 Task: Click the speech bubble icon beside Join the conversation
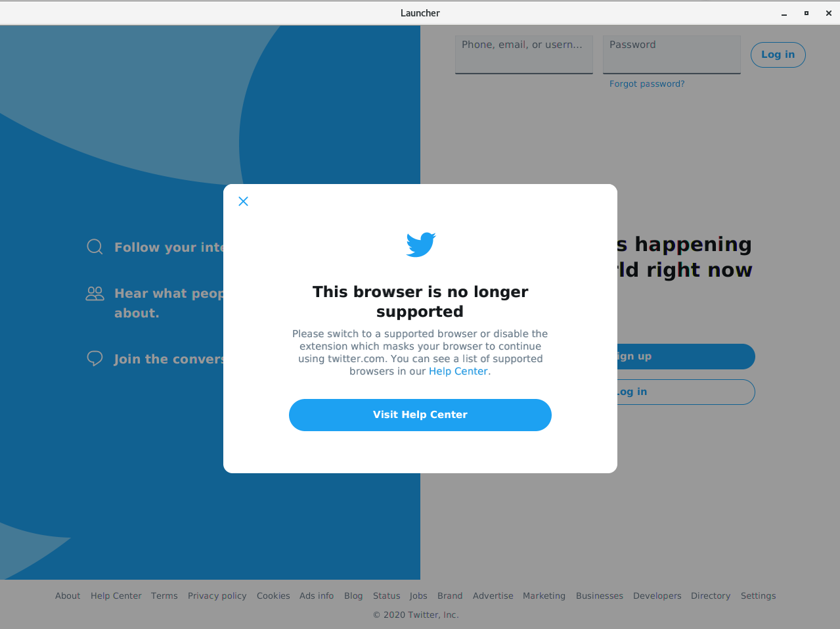point(95,358)
